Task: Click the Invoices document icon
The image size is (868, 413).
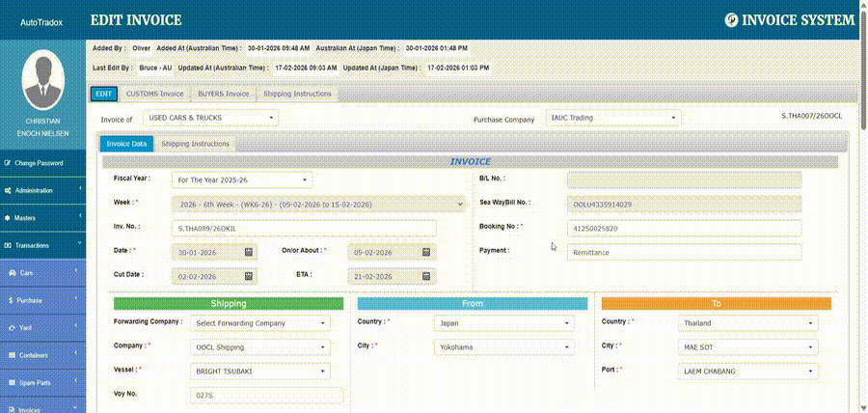Action: [12, 410]
